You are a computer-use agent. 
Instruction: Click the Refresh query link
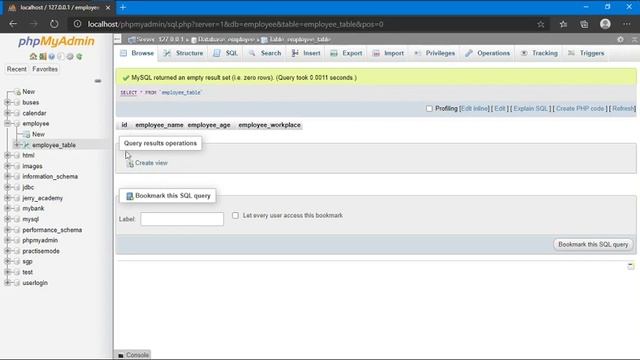[623, 109]
